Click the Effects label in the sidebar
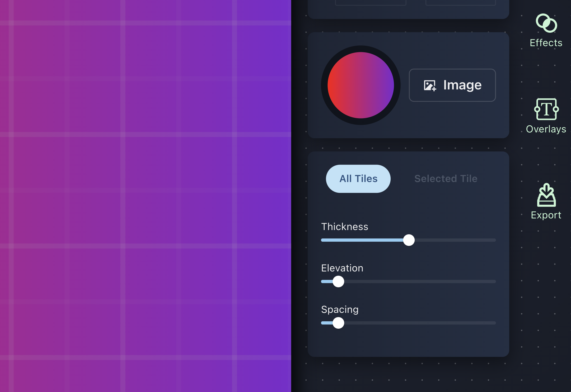This screenshot has width=571, height=392. click(546, 43)
